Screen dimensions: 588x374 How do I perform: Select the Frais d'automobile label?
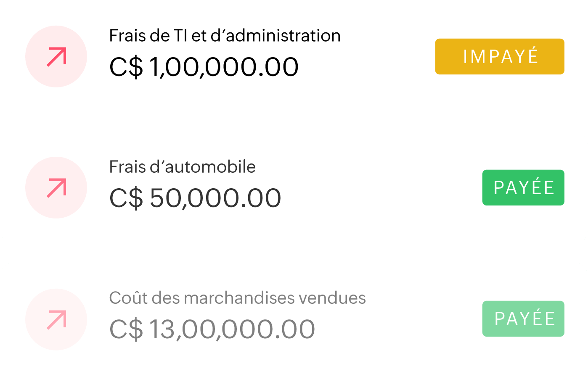pyautogui.click(x=182, y=166)
